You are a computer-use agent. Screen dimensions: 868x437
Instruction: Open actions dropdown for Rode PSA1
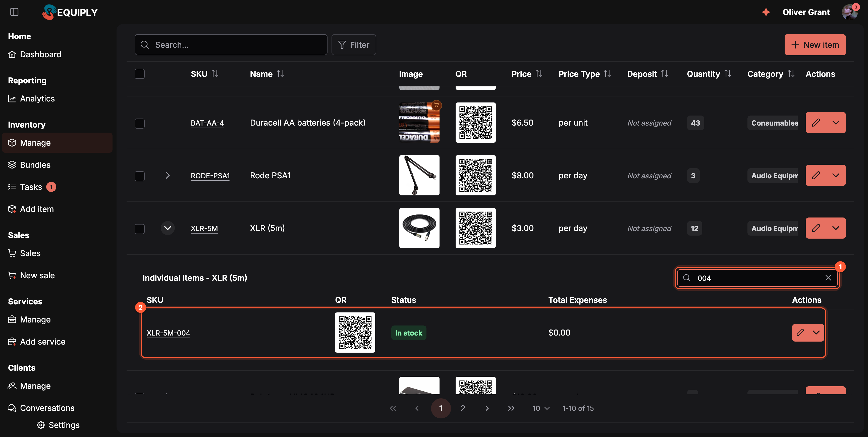(836, 175)
